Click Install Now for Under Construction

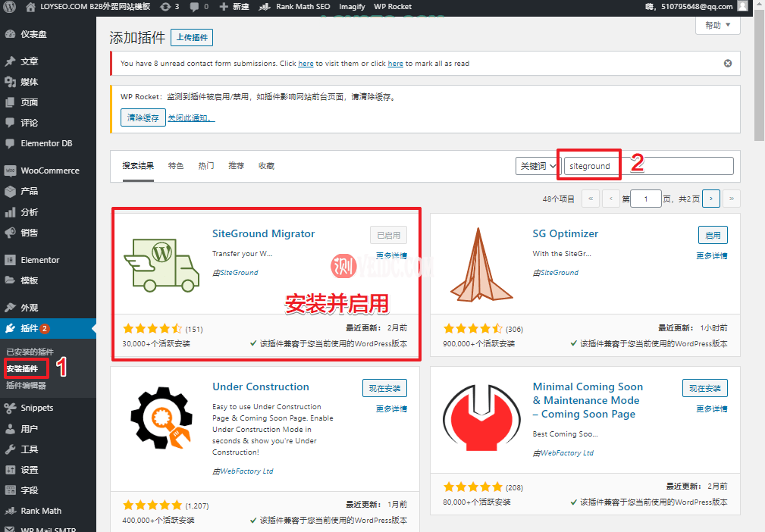pyautogui.click(x=384, y=388)
